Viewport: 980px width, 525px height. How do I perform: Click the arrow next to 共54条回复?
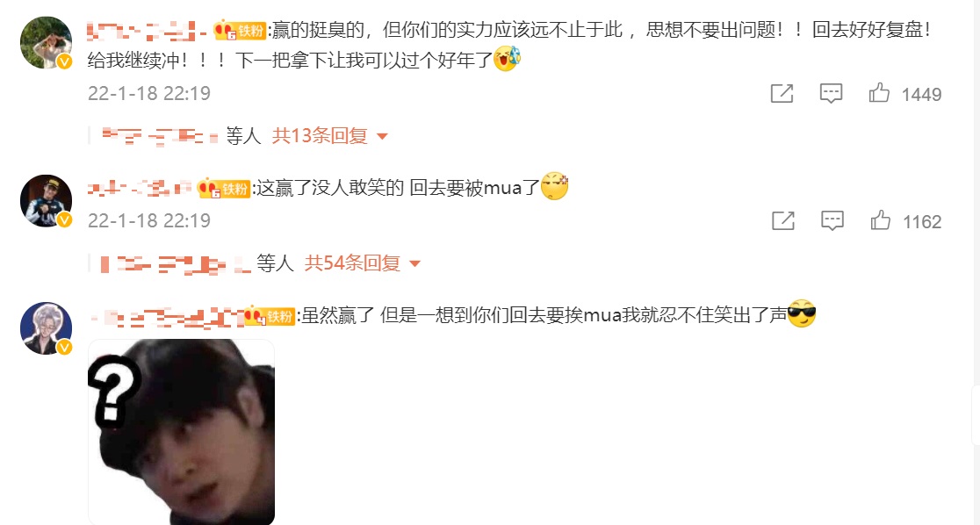click(415, 263)
